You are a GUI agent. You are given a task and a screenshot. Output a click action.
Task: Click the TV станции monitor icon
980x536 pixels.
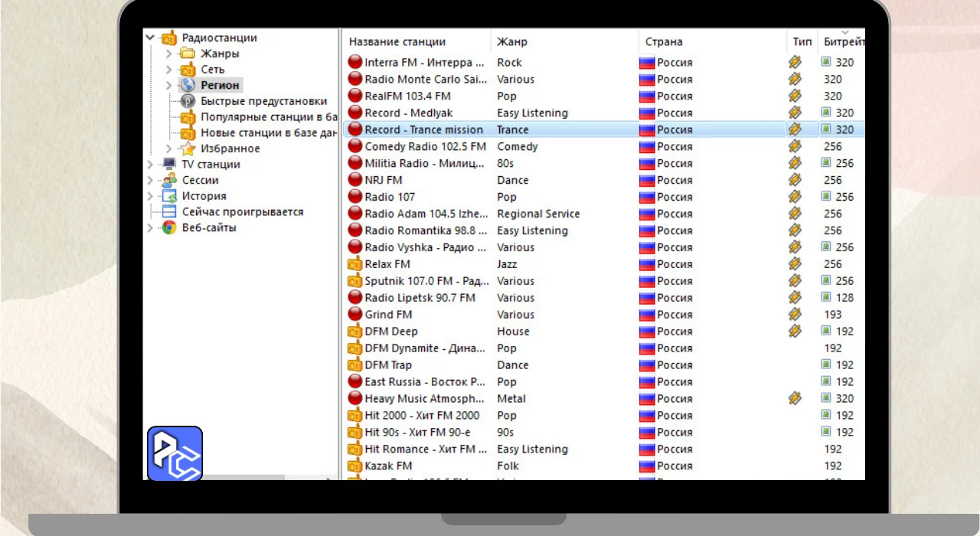point(169,165)
